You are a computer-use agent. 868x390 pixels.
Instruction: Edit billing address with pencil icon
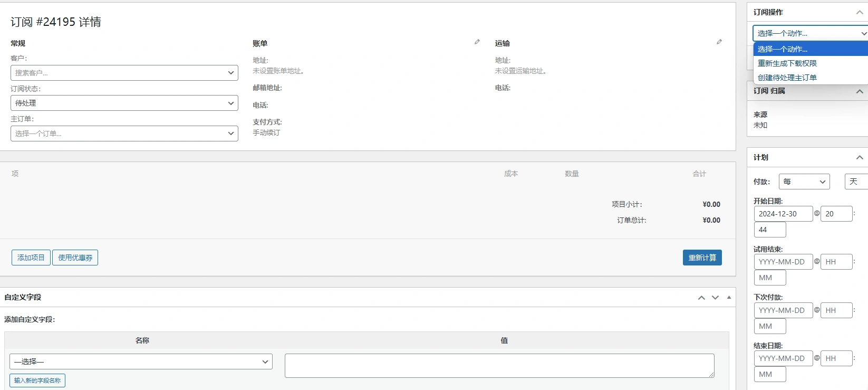coord(477,42)
